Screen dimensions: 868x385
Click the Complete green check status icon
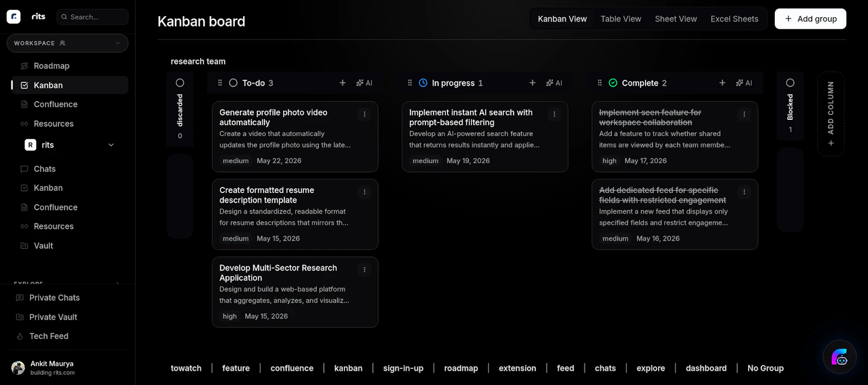(613, 83)
